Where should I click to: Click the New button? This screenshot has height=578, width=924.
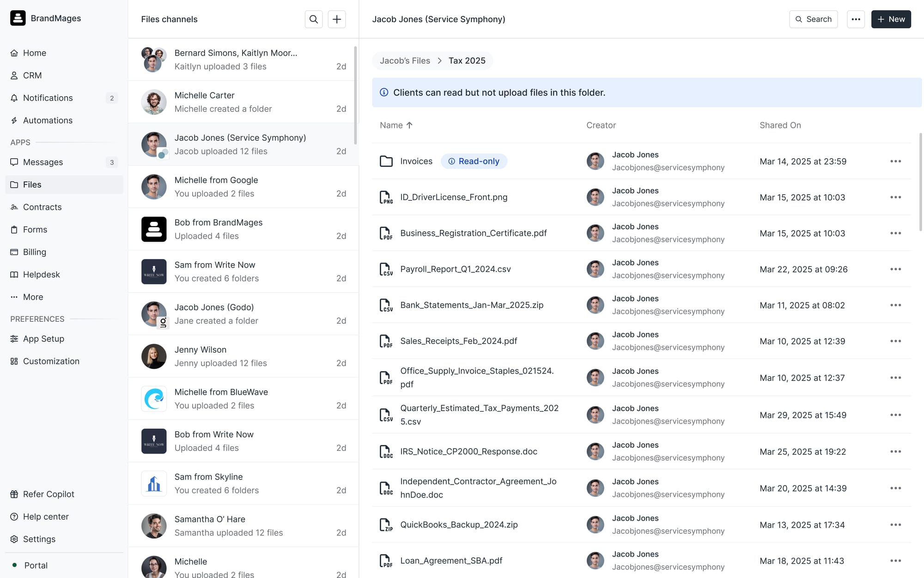[x=891, y=19]
